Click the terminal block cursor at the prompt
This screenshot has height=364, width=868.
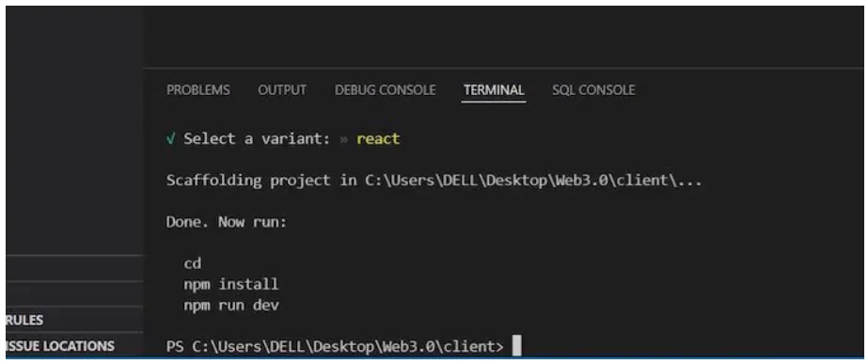516,346
